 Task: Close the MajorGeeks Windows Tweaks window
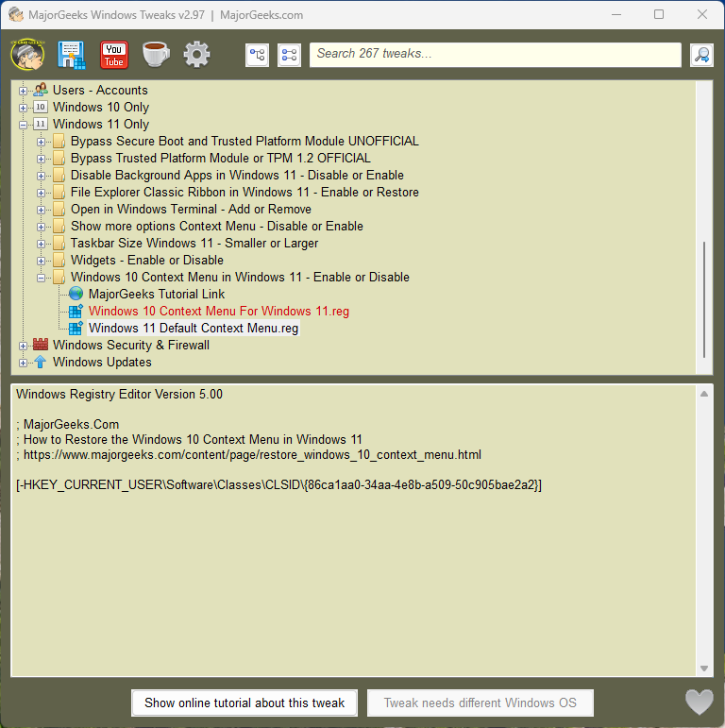[x=701, y=14]
